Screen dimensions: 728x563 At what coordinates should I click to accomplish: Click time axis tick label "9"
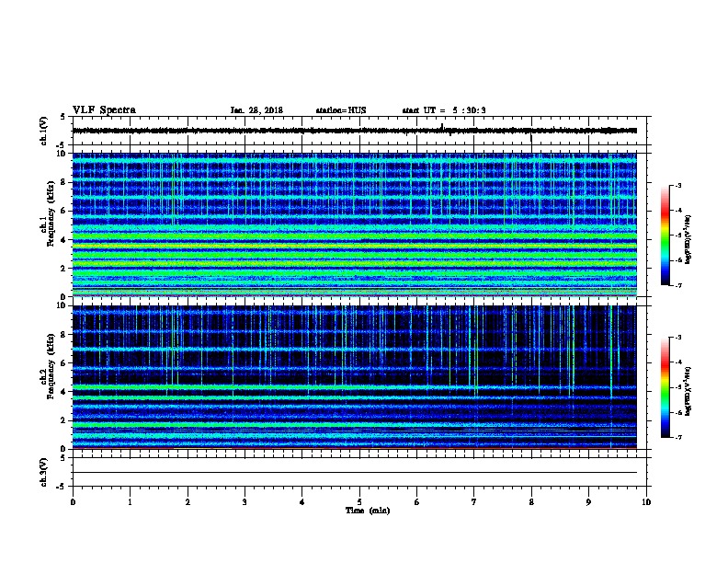click(588, 501)
